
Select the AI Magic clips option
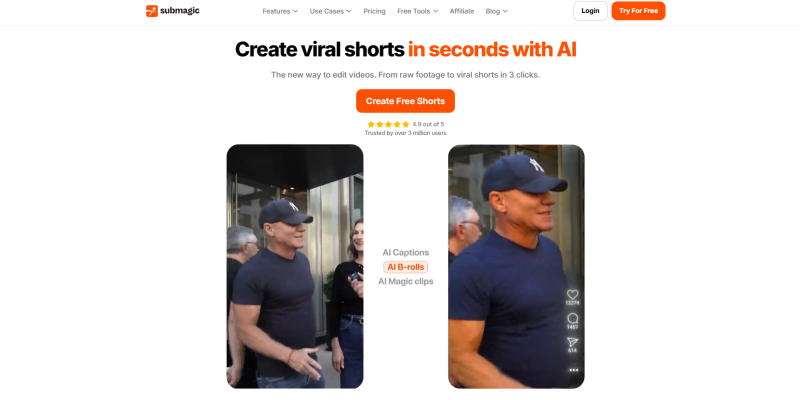click(406, 281)
